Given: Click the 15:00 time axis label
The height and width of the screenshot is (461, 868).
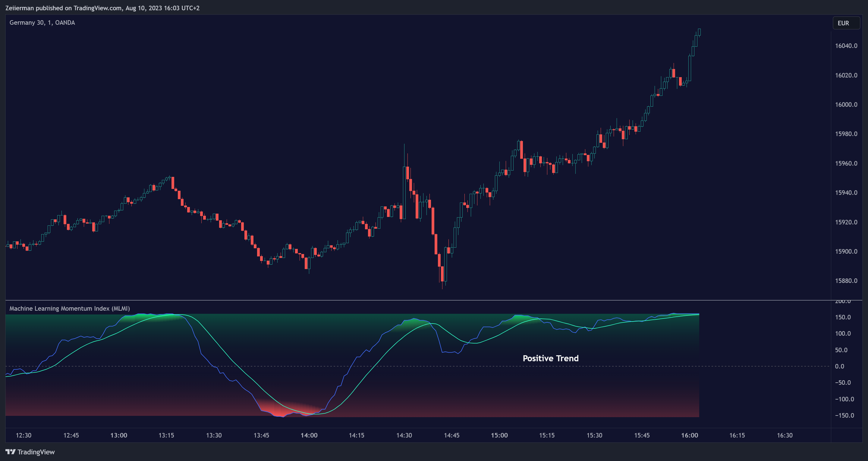Looking at the screenshot, I should point(499,435).
